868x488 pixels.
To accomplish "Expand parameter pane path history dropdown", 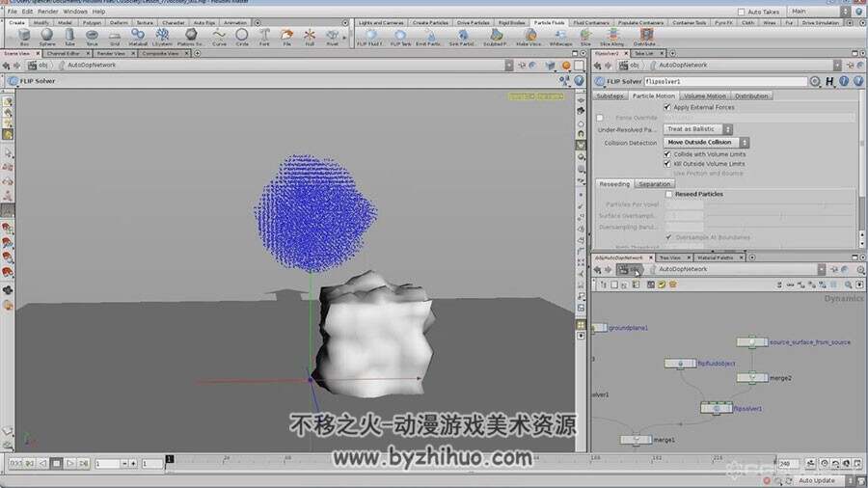I will [x=837, y=66].
